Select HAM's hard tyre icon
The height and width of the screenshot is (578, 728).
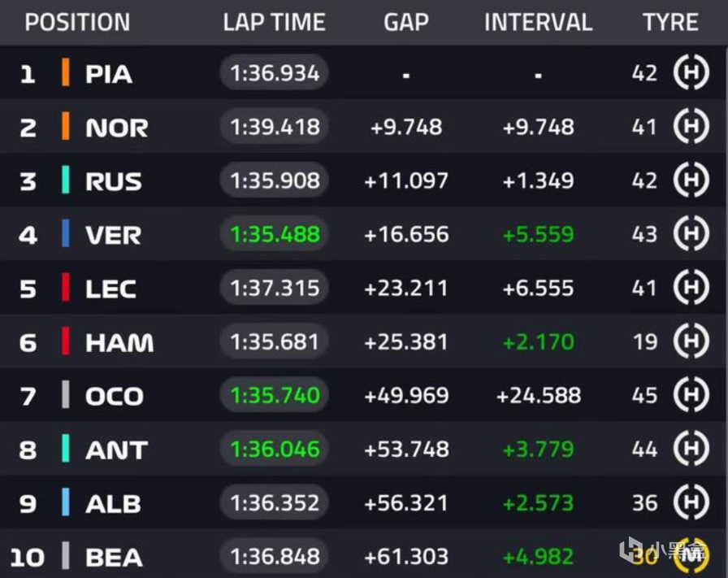tap(691, 341)
